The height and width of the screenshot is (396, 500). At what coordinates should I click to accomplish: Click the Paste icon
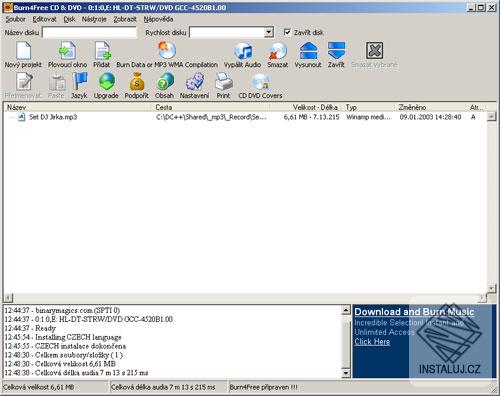pyautogui.click(x=57, y=82)
